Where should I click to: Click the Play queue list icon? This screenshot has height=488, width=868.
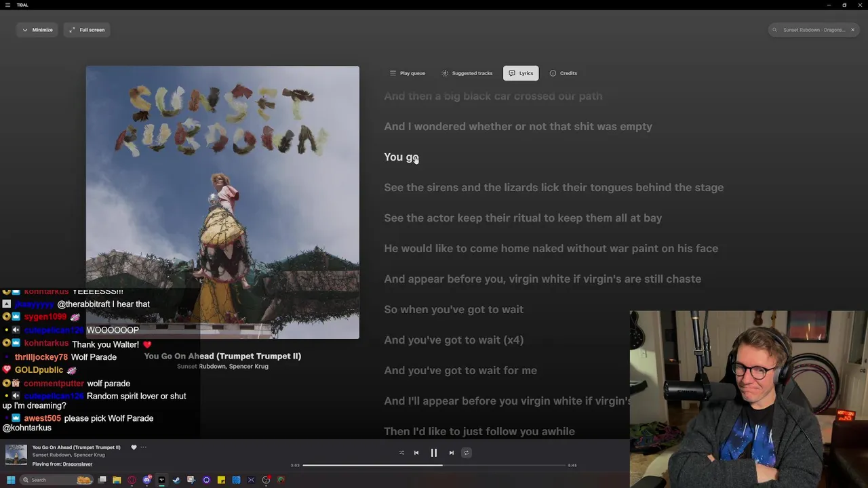tap(393, 73)
